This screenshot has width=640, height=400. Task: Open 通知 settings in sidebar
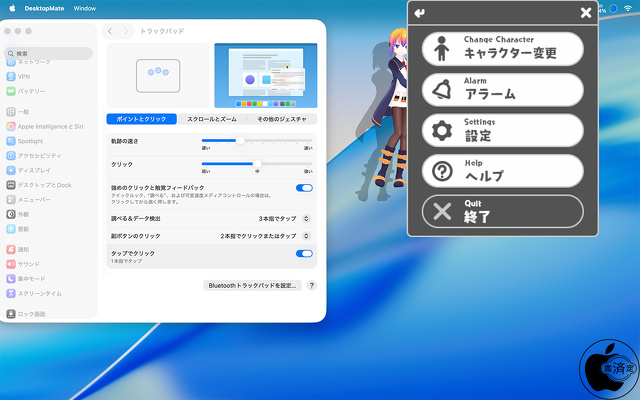18,249
